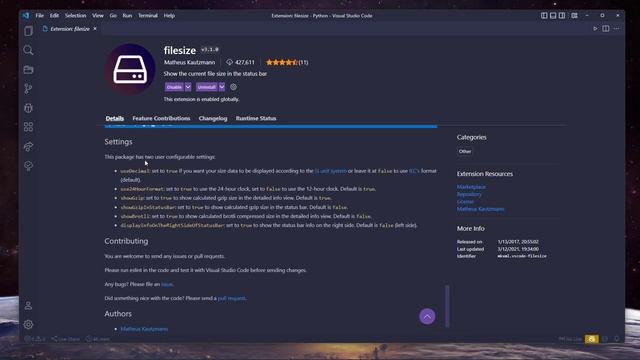Click the filesize extension drive logo
This screenshot has height=360, width=640.
click(x=130, y=69)
